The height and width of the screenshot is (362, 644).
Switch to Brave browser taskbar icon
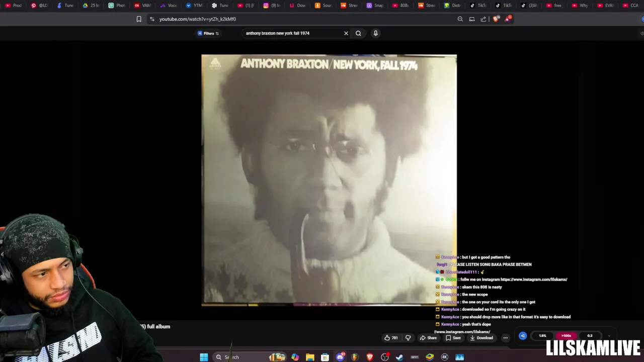(x=370, y=357)
